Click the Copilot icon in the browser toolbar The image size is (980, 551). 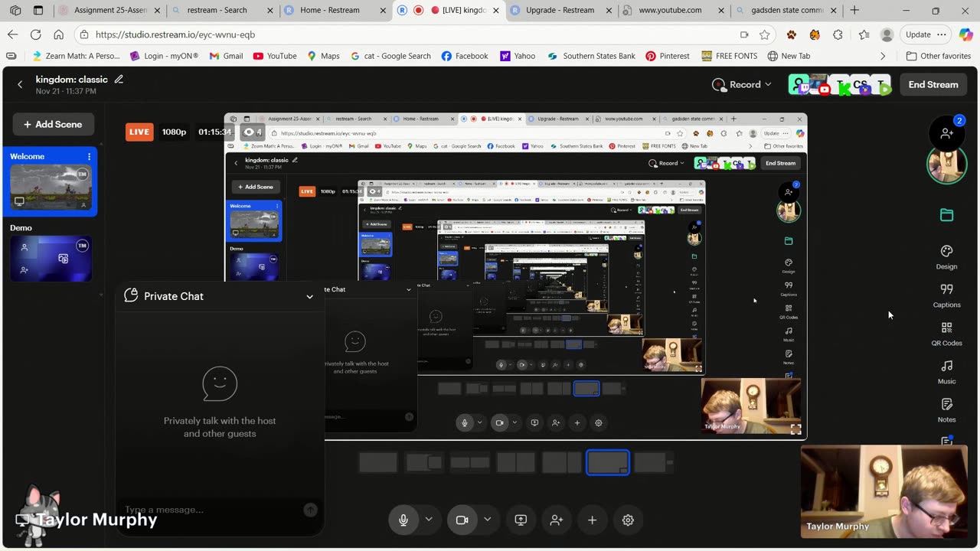click(965, 34)
